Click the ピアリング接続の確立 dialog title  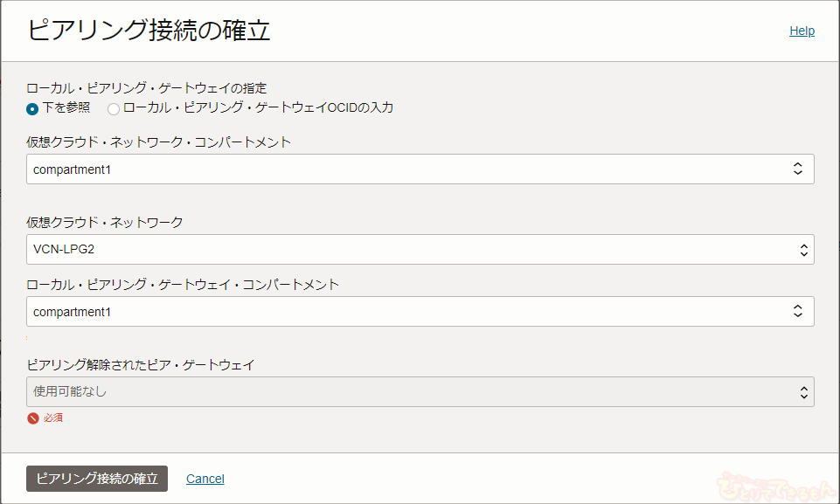coord(149,31)
